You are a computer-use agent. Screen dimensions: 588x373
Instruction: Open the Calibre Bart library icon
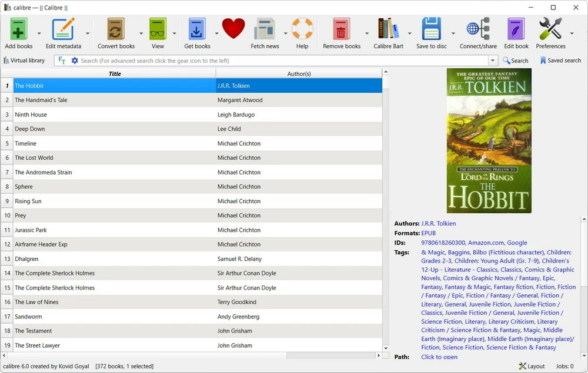click(388, 29)
